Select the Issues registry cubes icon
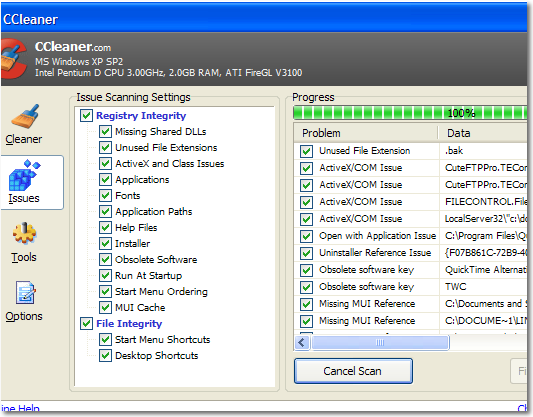This screenshot has width=533, height=417. (x=24, y=175)
